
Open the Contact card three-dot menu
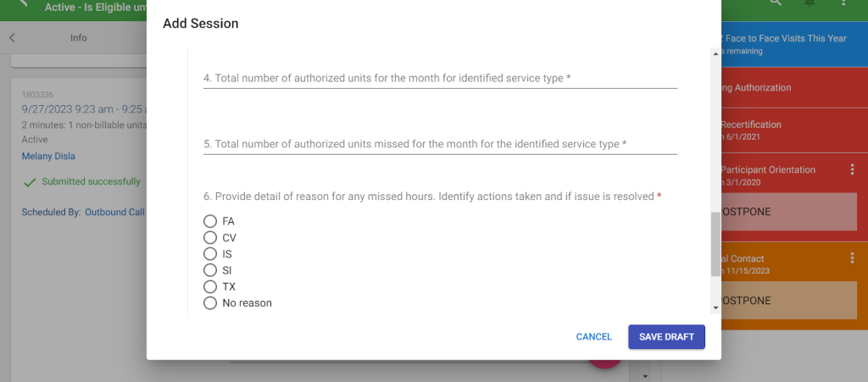point(852,258)
